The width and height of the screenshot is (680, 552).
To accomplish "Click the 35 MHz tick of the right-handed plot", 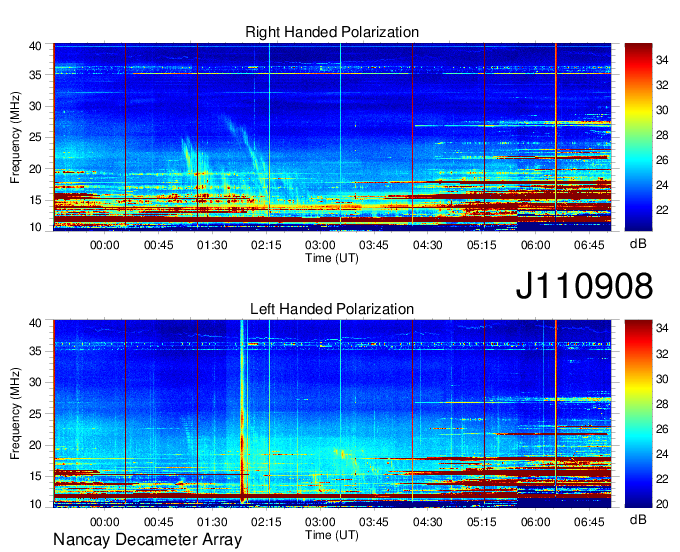I will pyautogui.click(x=35, y=75).
